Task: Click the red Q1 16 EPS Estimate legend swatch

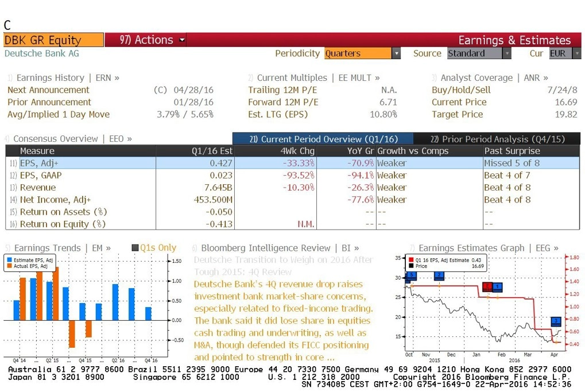Action: [x=411, y=260]
